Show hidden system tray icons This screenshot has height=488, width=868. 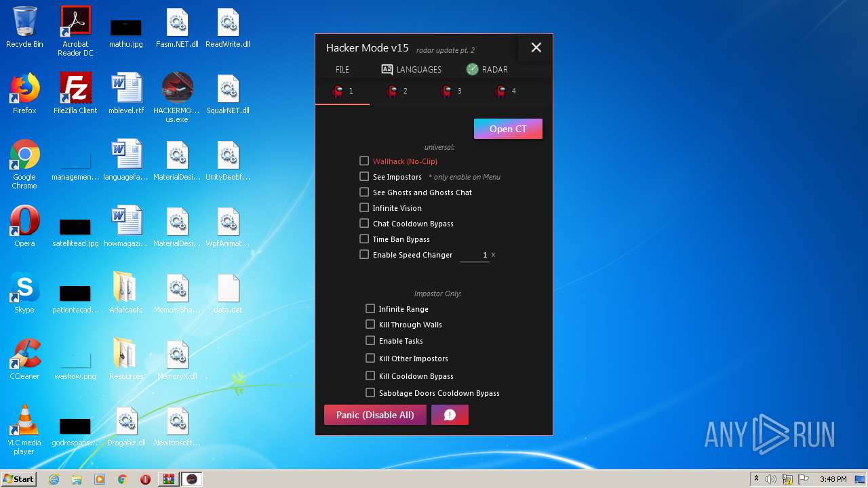click(x=756, y=479)
